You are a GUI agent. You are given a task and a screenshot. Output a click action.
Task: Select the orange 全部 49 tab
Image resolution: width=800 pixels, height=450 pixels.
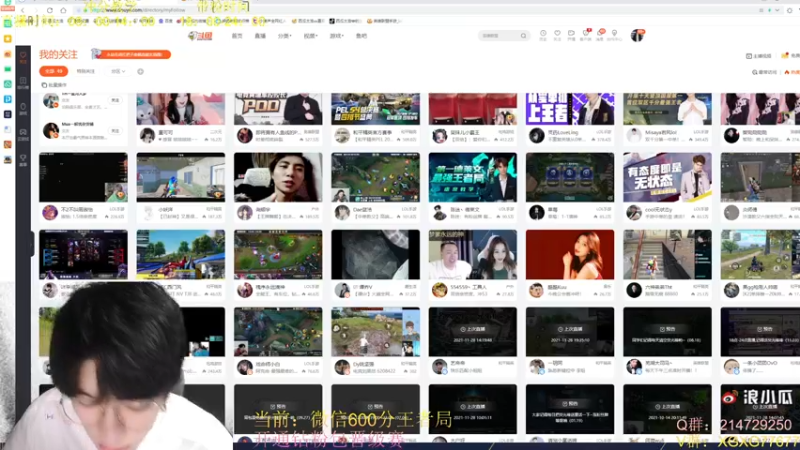tap(54, 71)
